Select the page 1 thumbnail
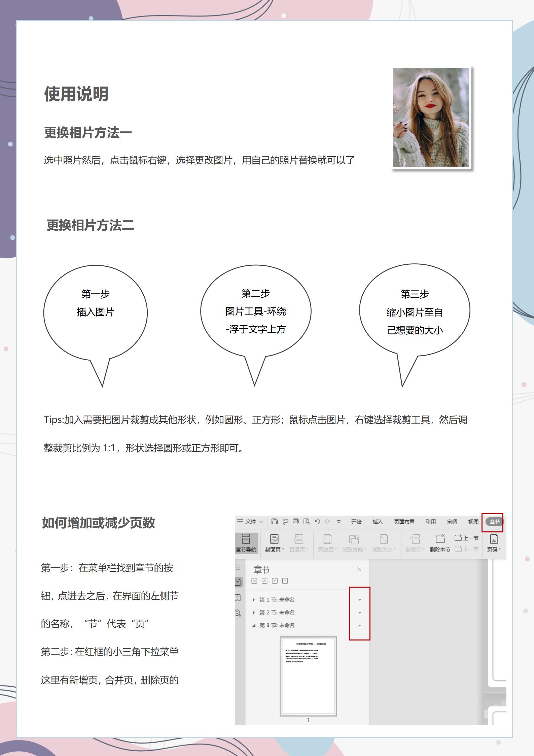The height and width of the screenshot is (756, 534). click(x=308, y=676)
